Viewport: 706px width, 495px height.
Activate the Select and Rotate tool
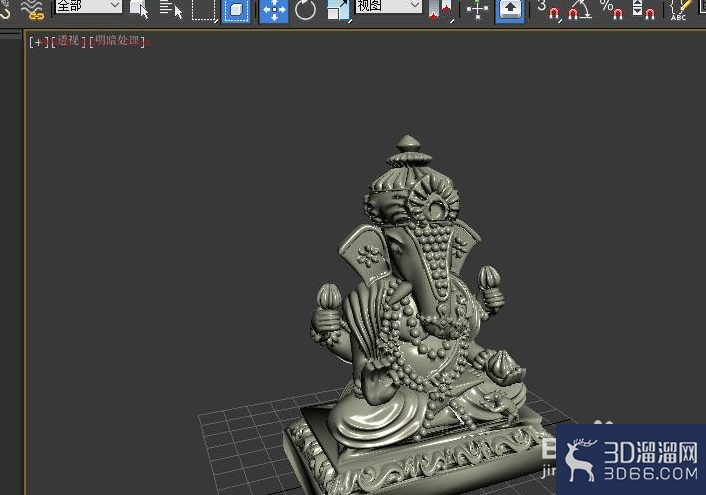(305, 10)
